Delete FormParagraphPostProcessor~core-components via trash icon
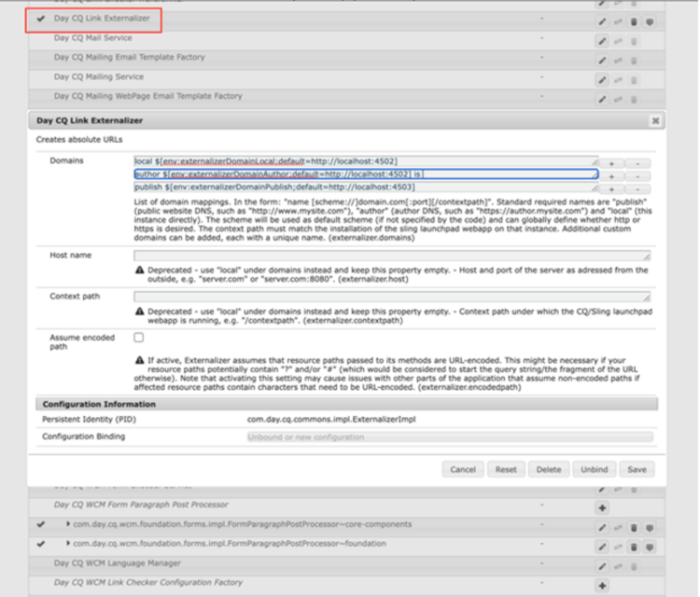The image size is (700, 597). click(634, 527)
